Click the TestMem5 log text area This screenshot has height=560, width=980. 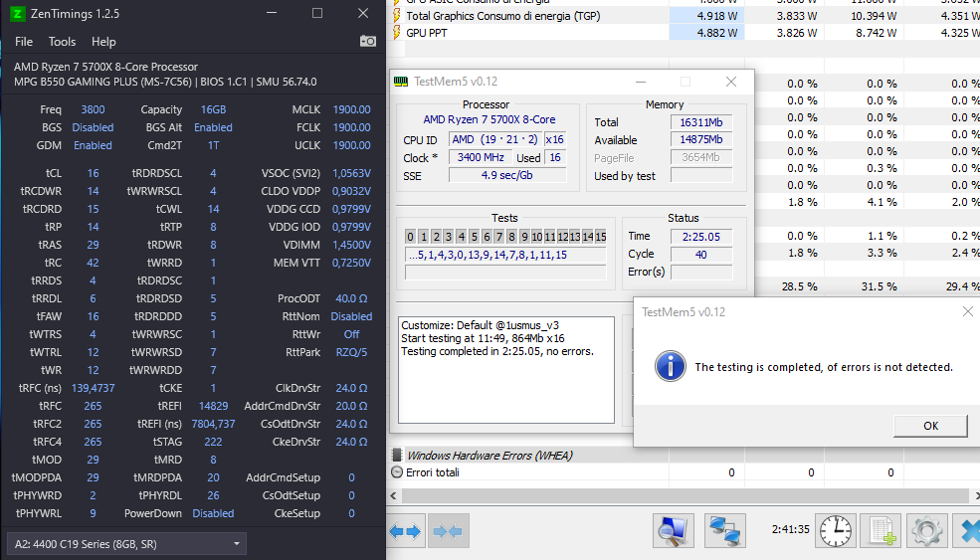point(506,370)
